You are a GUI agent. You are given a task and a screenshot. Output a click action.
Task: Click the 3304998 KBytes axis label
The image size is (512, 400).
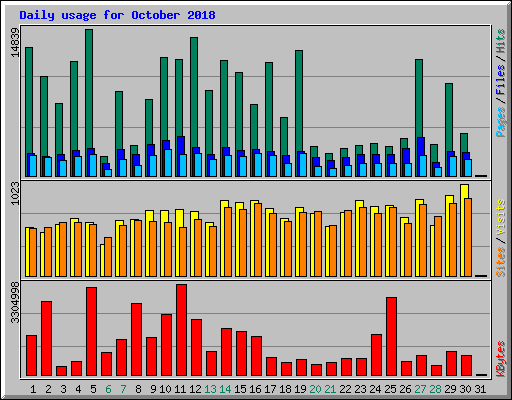(x=15, y=303)
